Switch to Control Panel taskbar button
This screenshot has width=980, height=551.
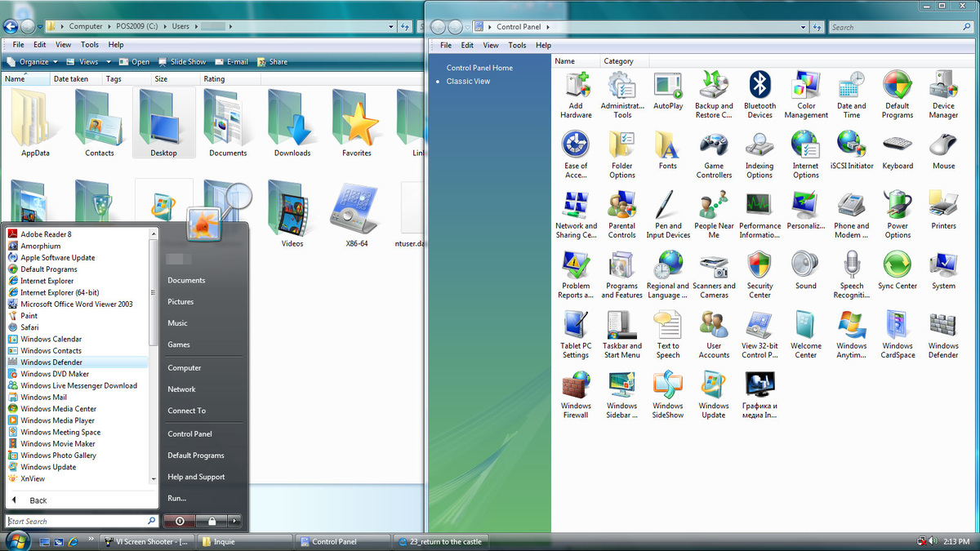click(x=341, y=541)
